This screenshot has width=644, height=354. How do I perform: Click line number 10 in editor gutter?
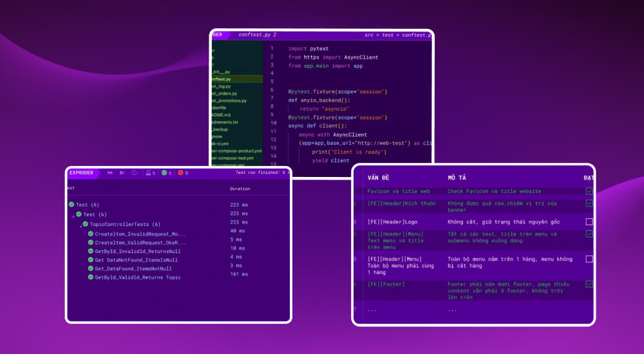tap(273, 123)
